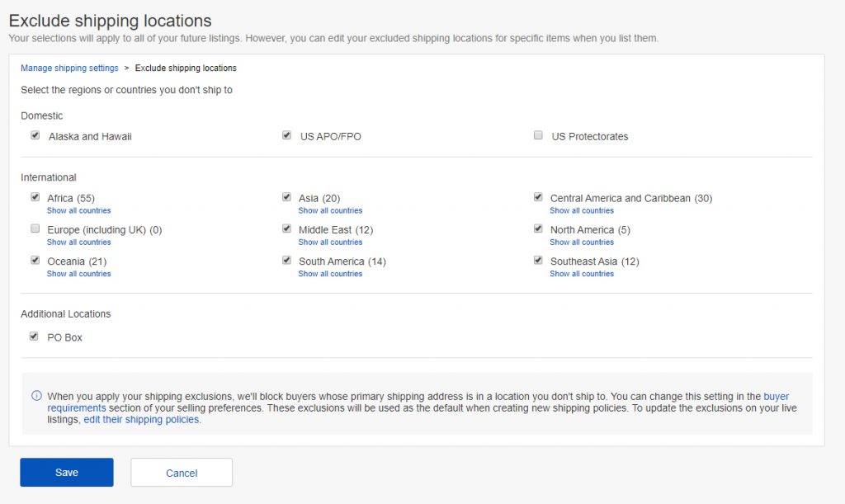The height and width of the screenshot is (504, 845).
Task: Uncheck the PO Box checkbox
Action: pyautogui.click(x=33, y=337)
